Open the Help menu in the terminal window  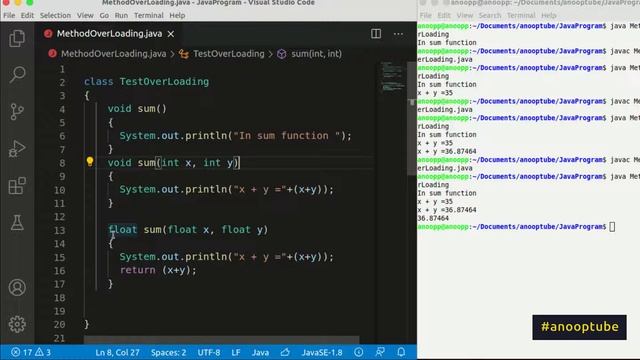coord(549,16)
